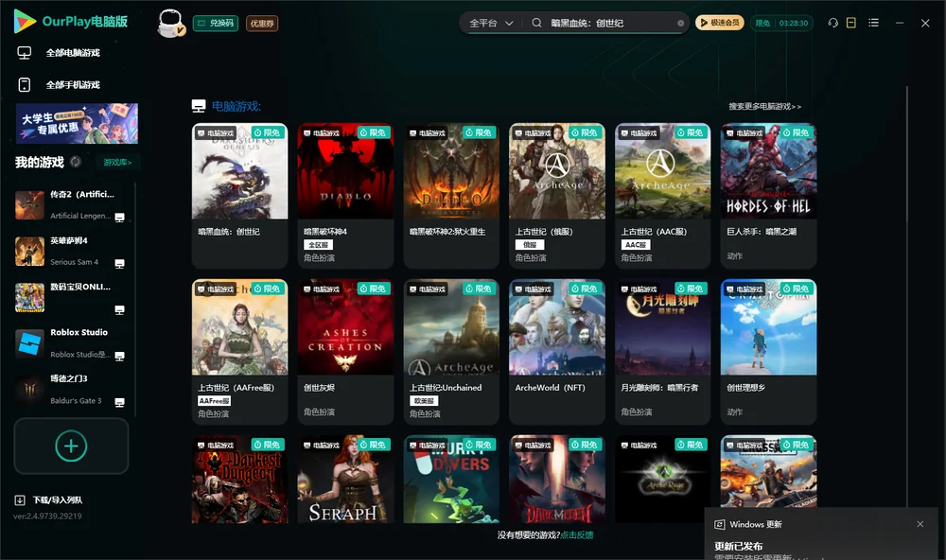Open the 暗黑破坏神4 game card
Viewport: 946px width, 560px height.
click(x=345, y=196)
